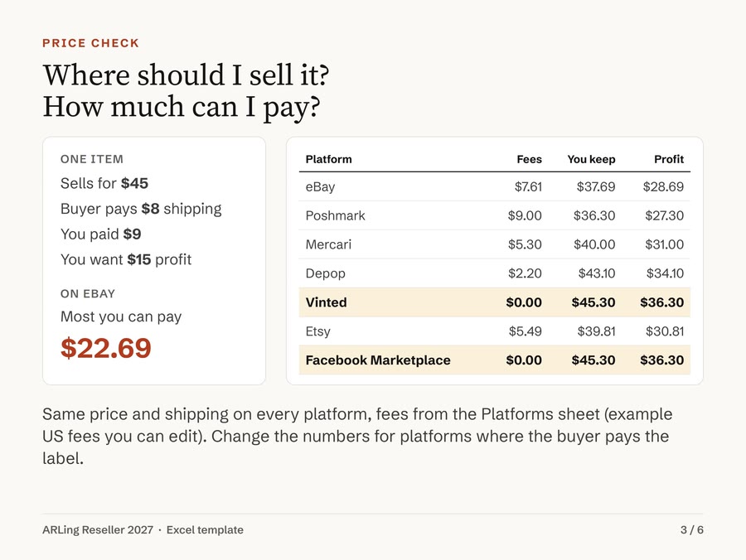Click the Sells for $45 line
The image size is (746, 560).
point(104,184)
